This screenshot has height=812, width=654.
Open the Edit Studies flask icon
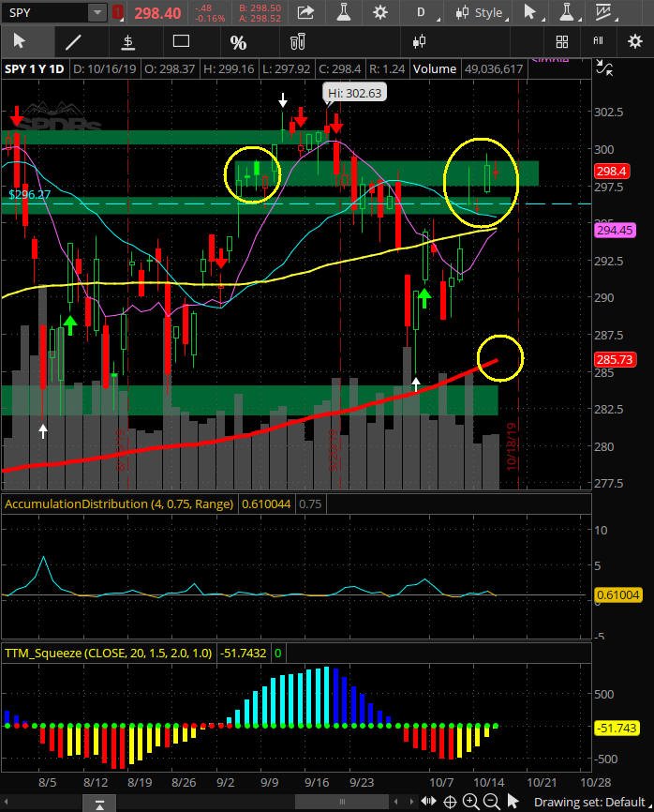[x=343, y=12]
